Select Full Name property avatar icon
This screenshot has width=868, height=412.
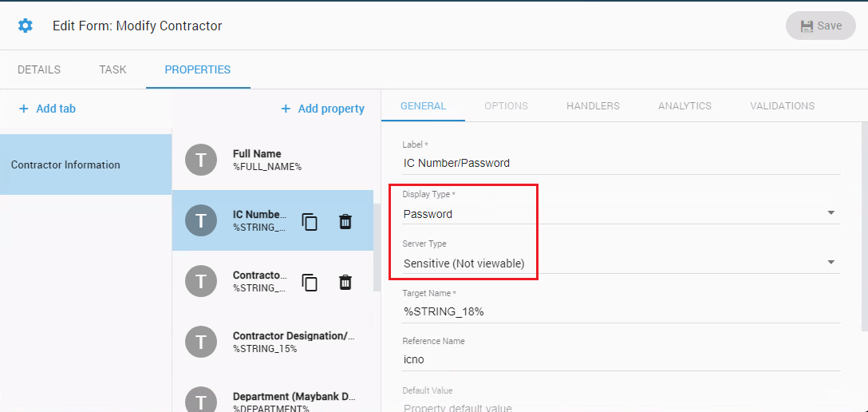[x=201, y=160]
